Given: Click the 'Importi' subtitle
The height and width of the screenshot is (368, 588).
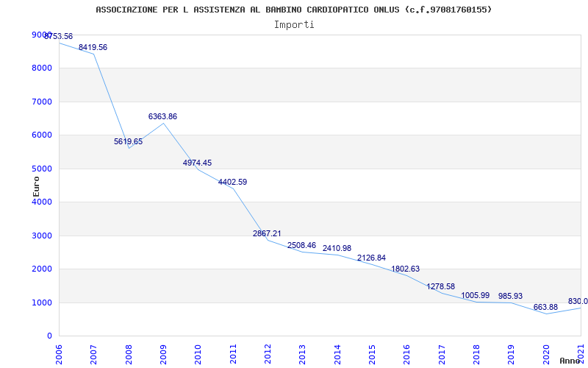Looking at the screenshot, I should pos(294,25).
